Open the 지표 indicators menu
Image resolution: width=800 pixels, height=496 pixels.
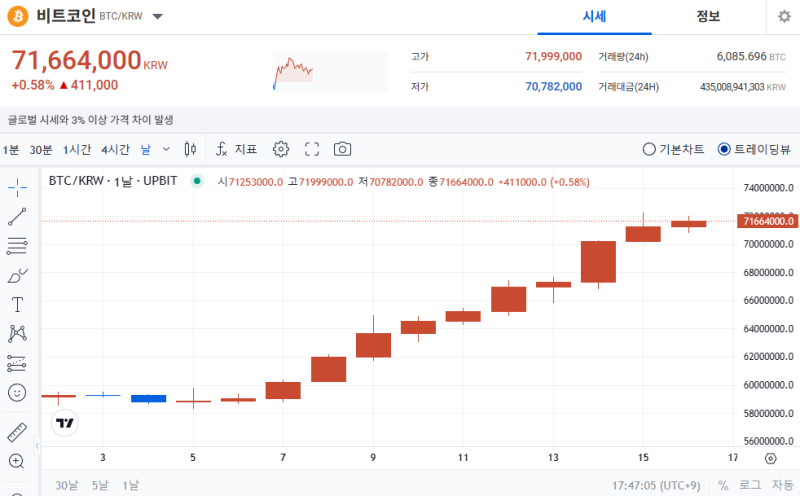click(236, 149)
